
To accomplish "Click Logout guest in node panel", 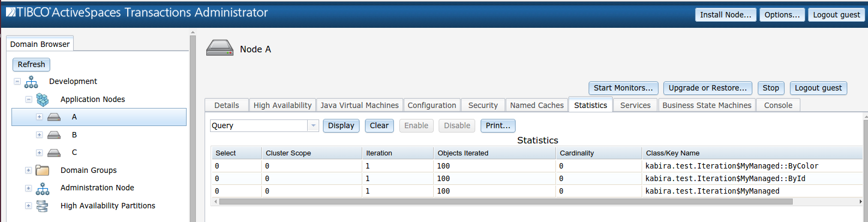I will [x=818, y=88].
